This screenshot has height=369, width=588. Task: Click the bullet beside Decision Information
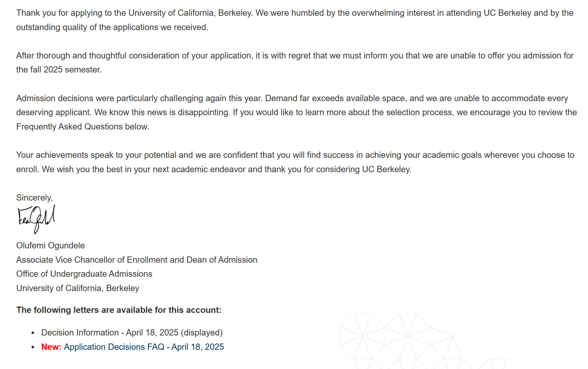pos(33,333)
